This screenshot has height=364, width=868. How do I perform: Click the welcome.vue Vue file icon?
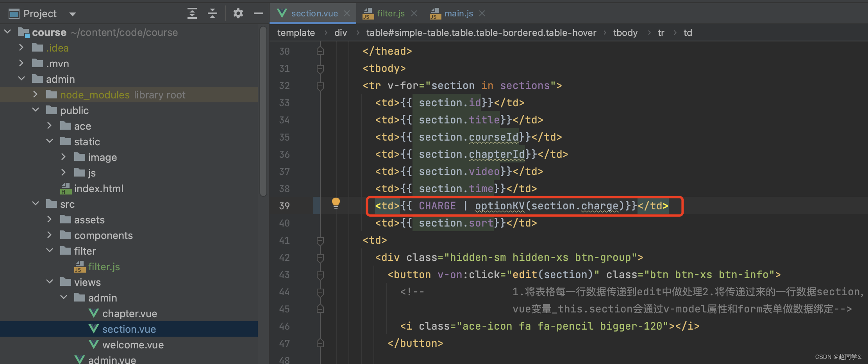pyautogui.click(x=94, y=344)
